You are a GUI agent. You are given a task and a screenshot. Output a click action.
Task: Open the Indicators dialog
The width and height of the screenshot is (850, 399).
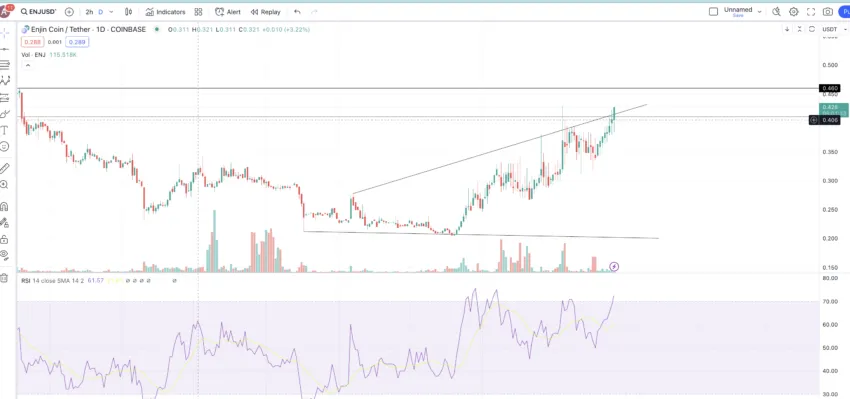pos(165,12)
